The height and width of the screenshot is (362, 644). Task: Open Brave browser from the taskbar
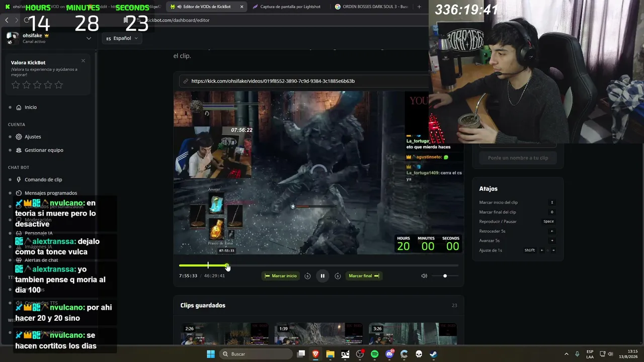(x=315, y=354)
